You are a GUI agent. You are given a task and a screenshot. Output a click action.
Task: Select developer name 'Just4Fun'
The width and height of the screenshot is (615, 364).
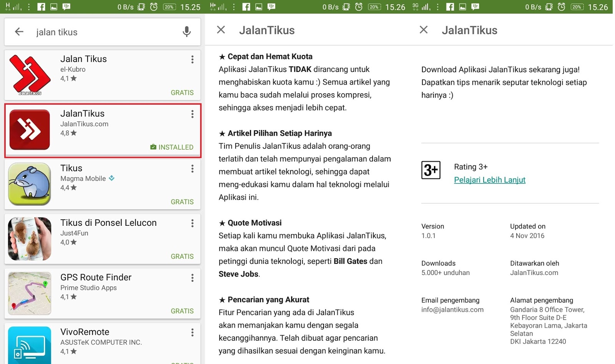click(74, 233)
